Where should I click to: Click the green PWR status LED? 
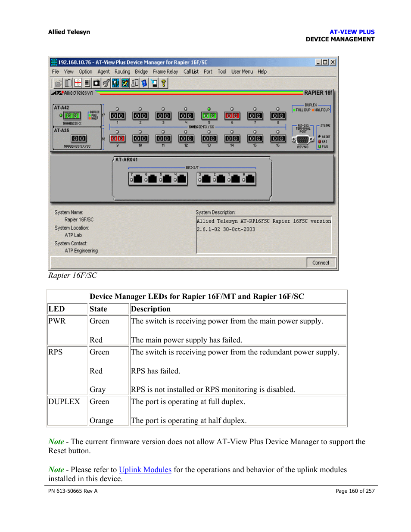(x=320, y=146)
